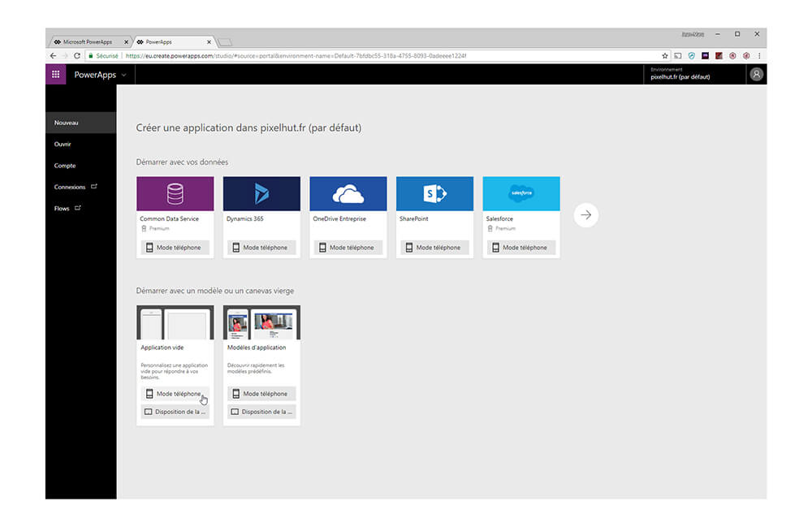Click the "Personnalisez une application vide" description

[x=174, y=371]
